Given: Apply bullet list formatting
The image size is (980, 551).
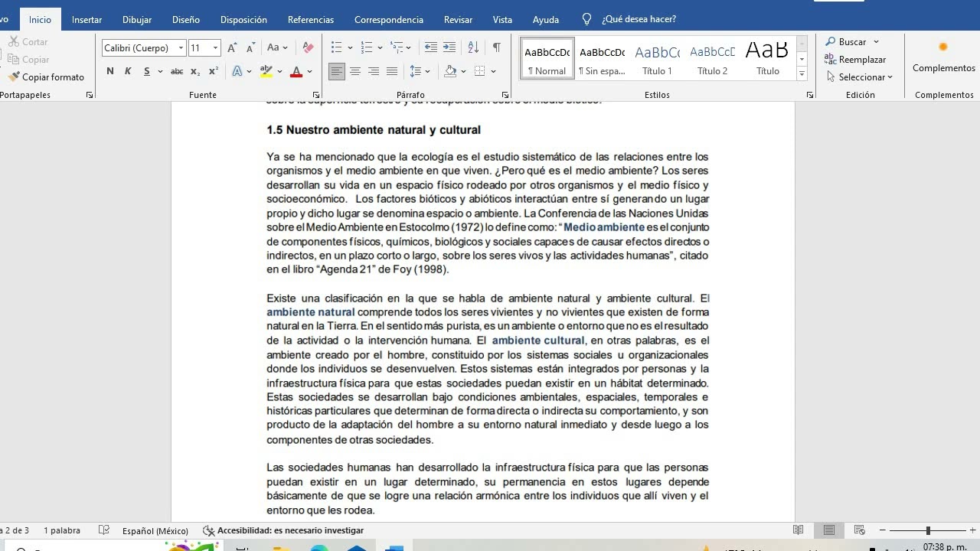Looking at the screenshot, I should click(x=336, y=47).
